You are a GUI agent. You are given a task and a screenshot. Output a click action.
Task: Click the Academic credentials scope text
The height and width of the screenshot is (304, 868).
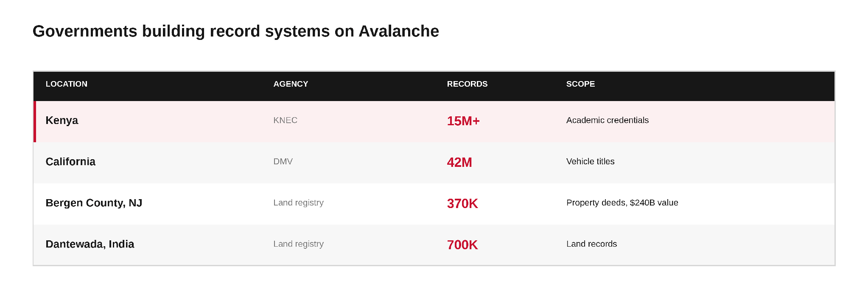click(608, 120)
